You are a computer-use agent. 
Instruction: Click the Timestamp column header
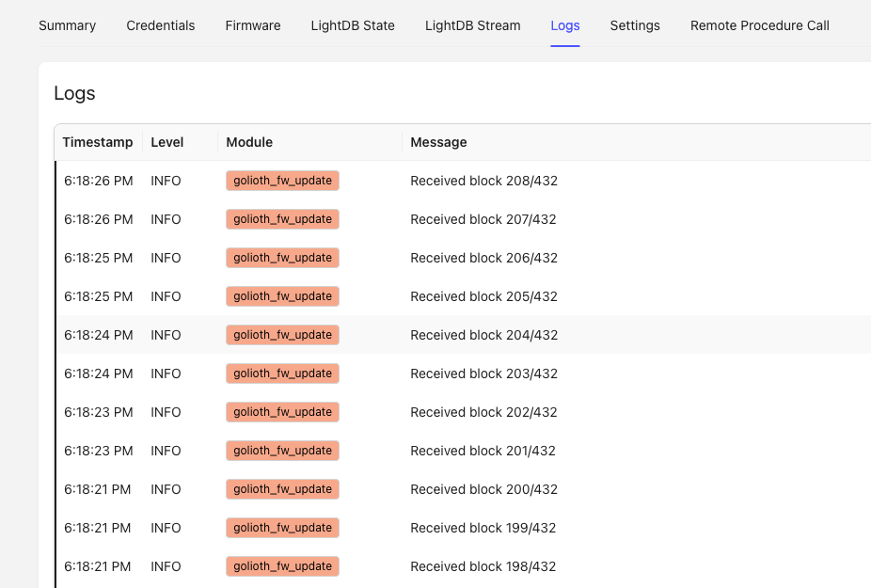coord(98,142)
